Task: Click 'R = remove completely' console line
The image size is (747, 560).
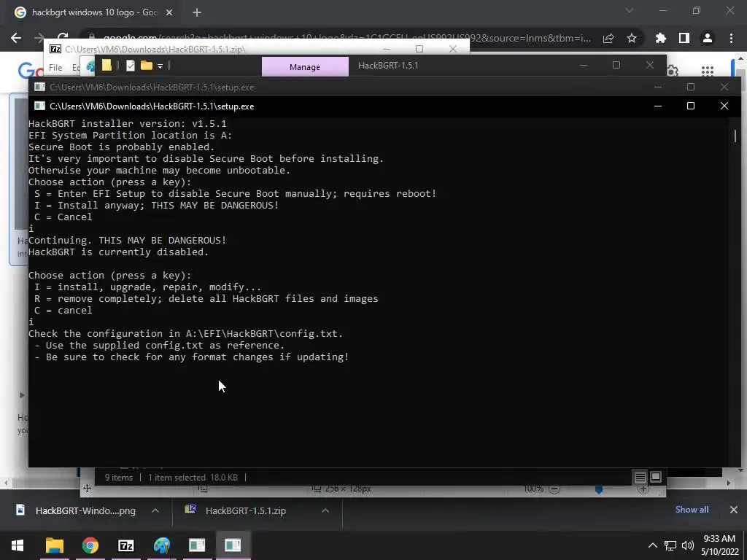Action: (206, 298)
